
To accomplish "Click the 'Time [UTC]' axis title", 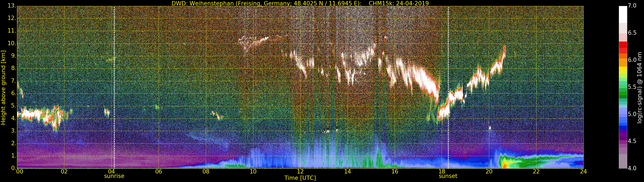I will click(300, 178).
